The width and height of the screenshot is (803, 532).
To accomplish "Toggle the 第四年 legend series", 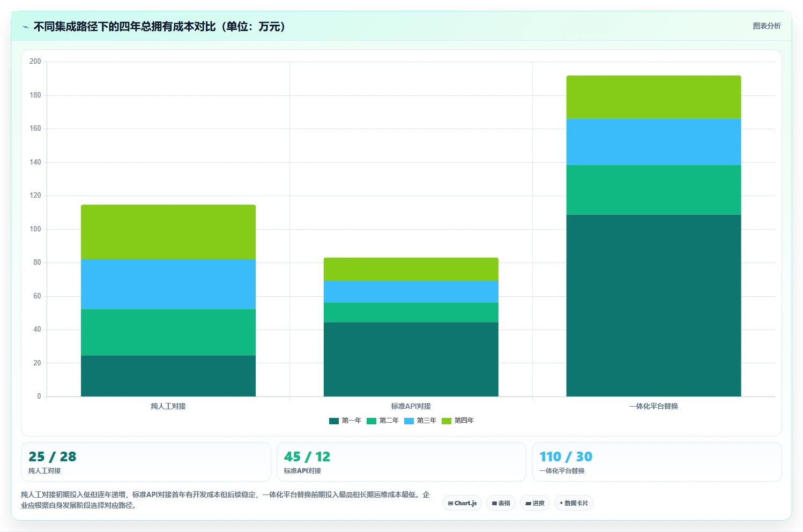I will 458,421.
